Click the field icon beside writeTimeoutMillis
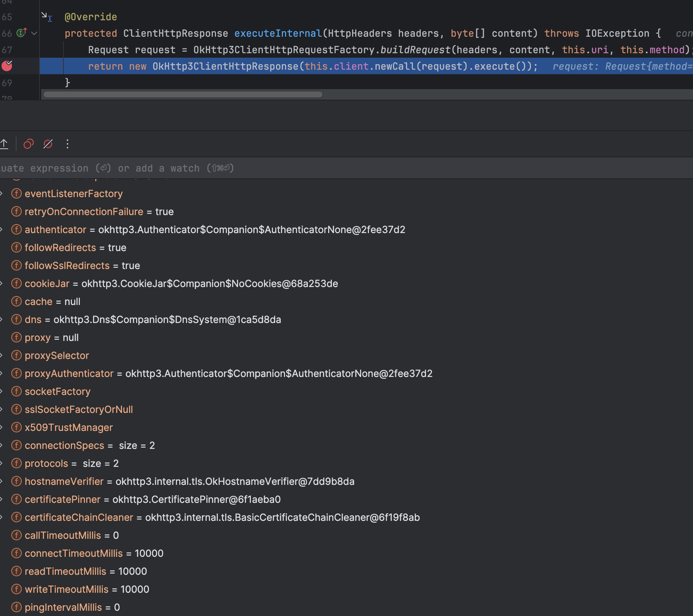 [16, 589]
